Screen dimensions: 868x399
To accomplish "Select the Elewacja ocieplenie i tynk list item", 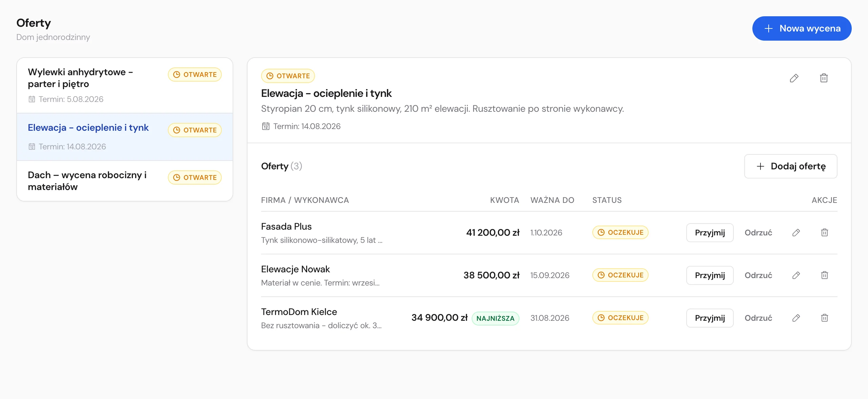I will coord(125,137).
